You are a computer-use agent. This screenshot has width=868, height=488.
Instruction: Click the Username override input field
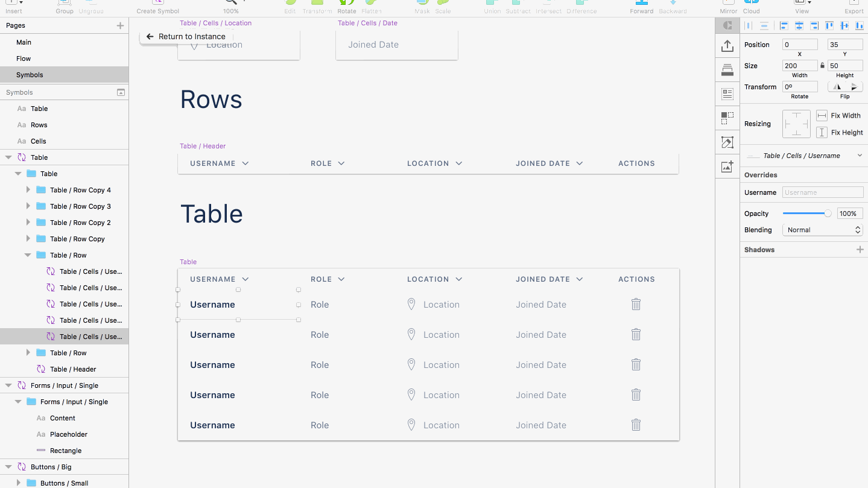pos(823,192)
